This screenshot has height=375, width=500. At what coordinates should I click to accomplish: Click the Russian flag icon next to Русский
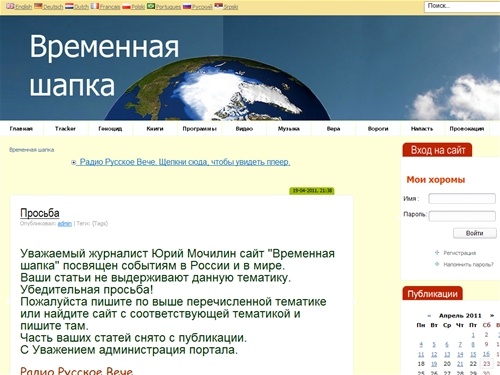(187, 6)
